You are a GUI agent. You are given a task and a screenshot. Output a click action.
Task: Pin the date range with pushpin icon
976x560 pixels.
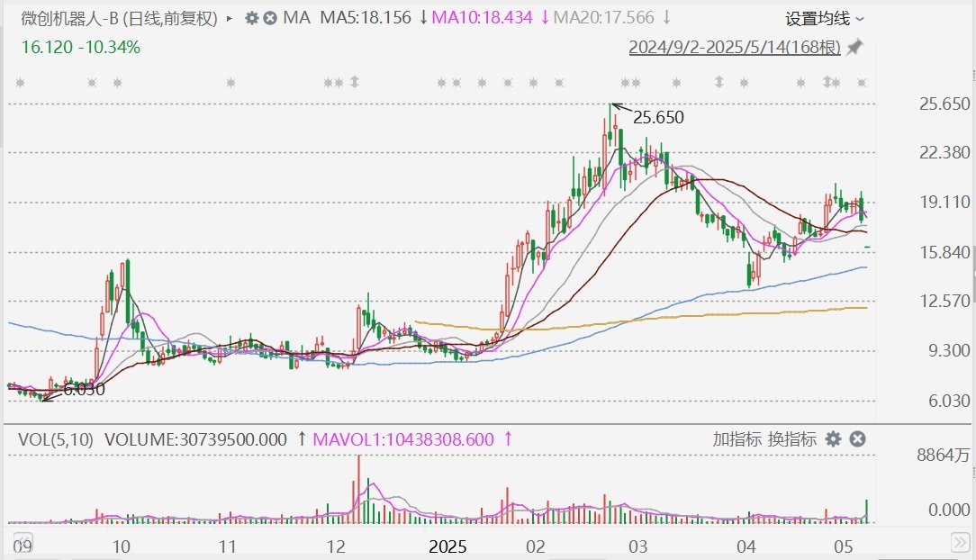[855, 47]
